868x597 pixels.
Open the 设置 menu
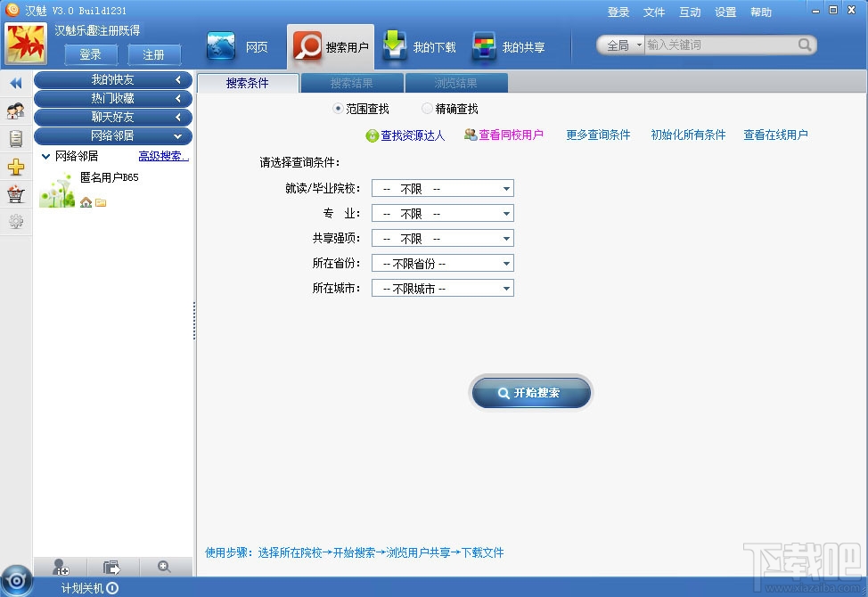tap(725, 12)
